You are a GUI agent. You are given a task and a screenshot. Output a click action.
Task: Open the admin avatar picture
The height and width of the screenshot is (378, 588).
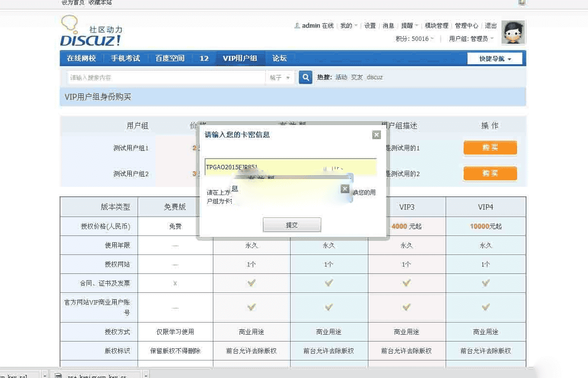(x=513, y=33)
